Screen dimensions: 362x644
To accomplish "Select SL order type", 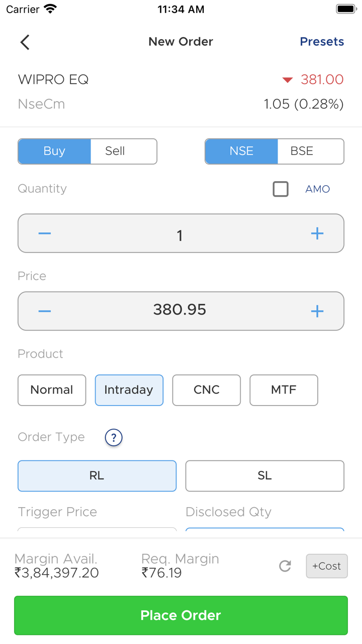I will click(264, 476).
